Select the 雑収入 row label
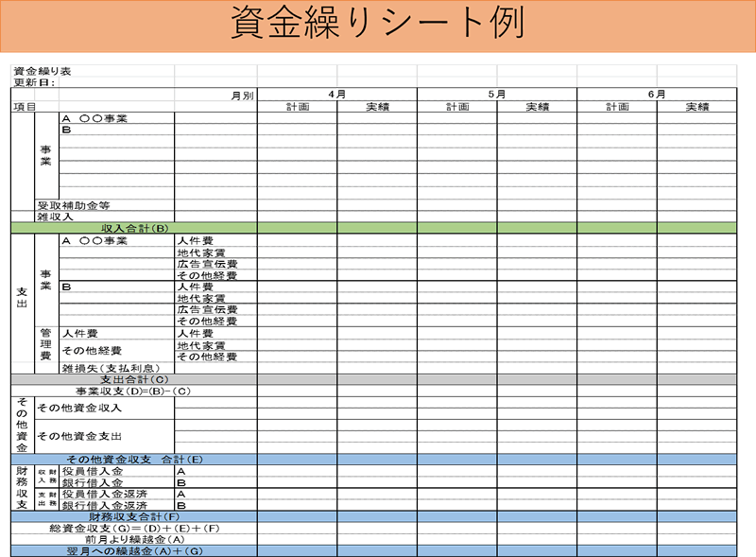Image resolution: width=756 pixels, height=557 pixels. (55, 217)
